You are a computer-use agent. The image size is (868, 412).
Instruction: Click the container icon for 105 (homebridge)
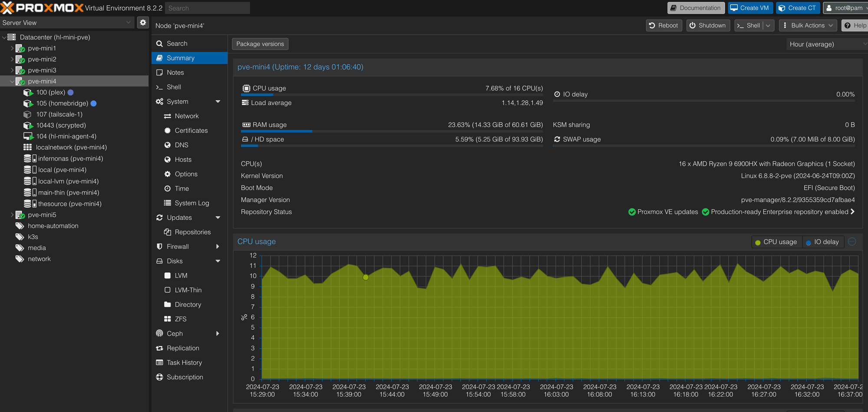click(x=28, y=104)
